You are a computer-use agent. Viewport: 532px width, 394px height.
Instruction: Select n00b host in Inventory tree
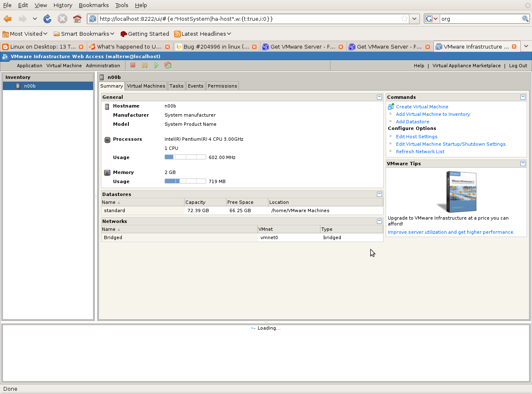48,86
